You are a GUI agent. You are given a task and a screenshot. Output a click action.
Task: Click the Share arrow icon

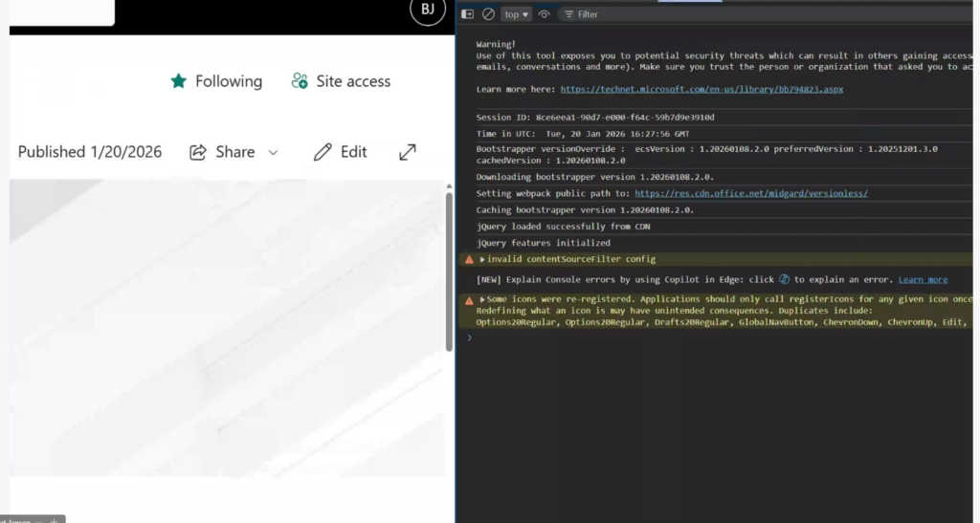click(198, 152)
